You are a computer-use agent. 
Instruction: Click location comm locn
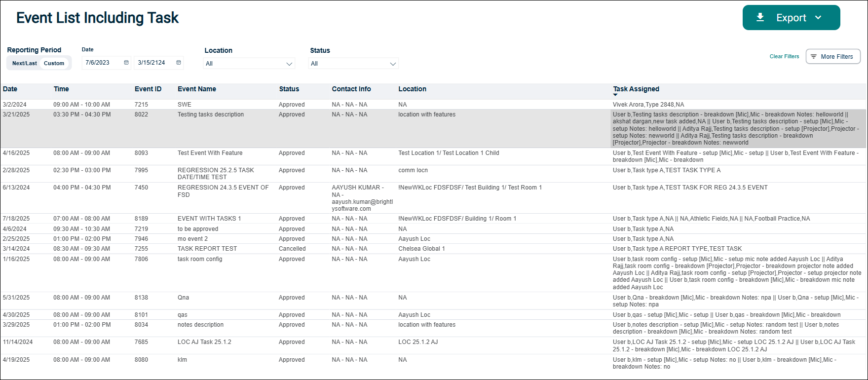(x=413, y=170)
